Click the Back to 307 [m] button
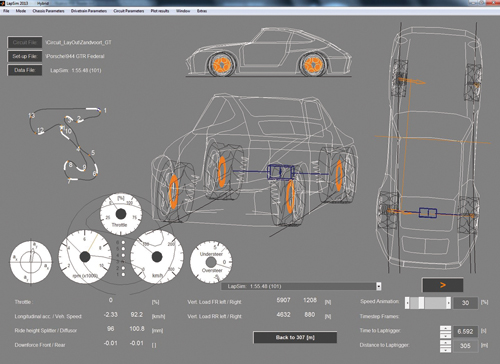The image size is (500, 364). (x=295, y=337)
